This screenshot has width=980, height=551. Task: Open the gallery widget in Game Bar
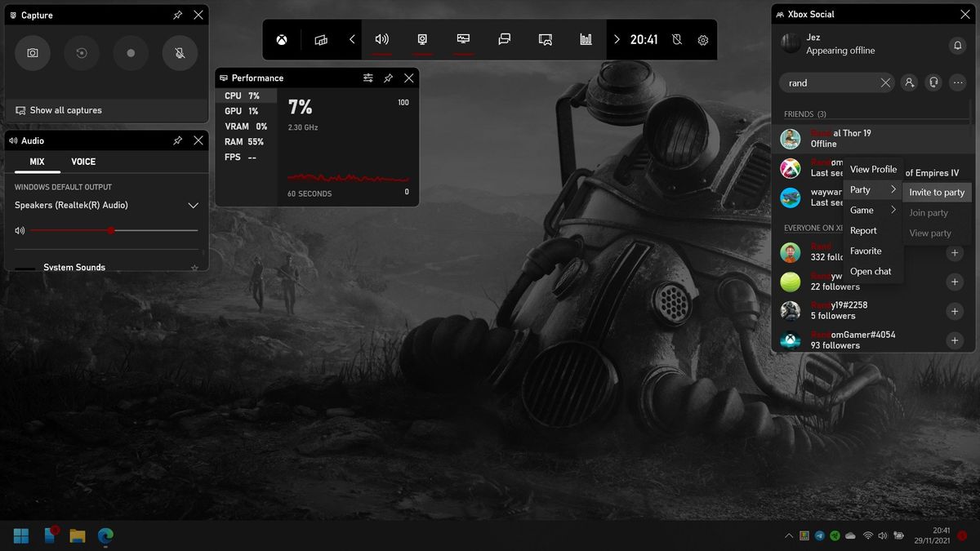[x=545, y=39]
